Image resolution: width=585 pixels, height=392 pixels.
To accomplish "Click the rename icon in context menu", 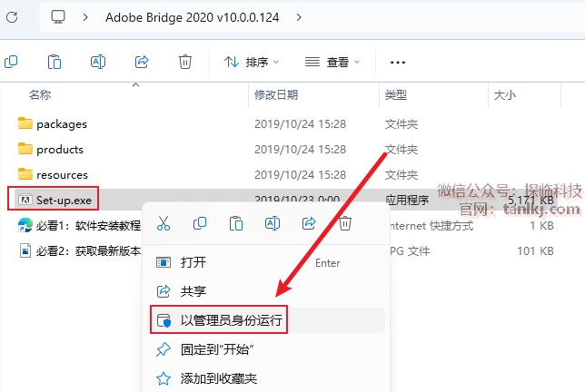I will pyautogui.click(x=272, y=223).
